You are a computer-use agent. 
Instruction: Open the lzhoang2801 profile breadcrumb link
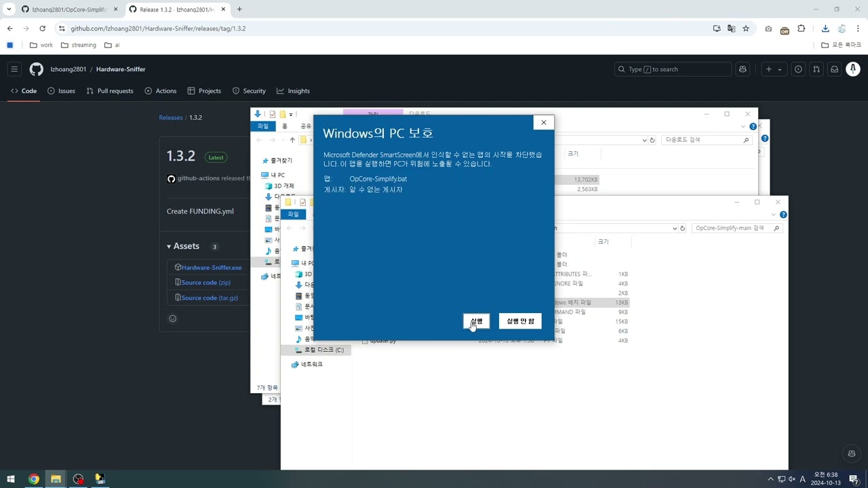click(x=68, y=69)
